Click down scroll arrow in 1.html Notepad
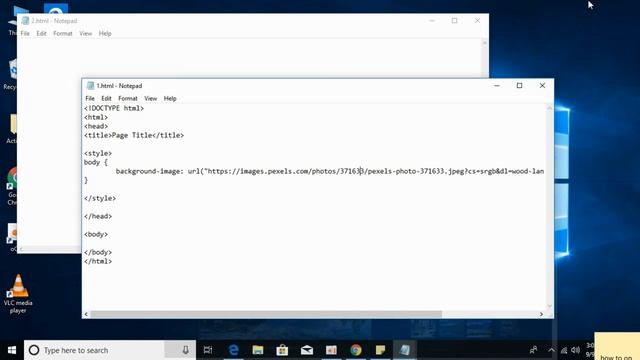 549,306
